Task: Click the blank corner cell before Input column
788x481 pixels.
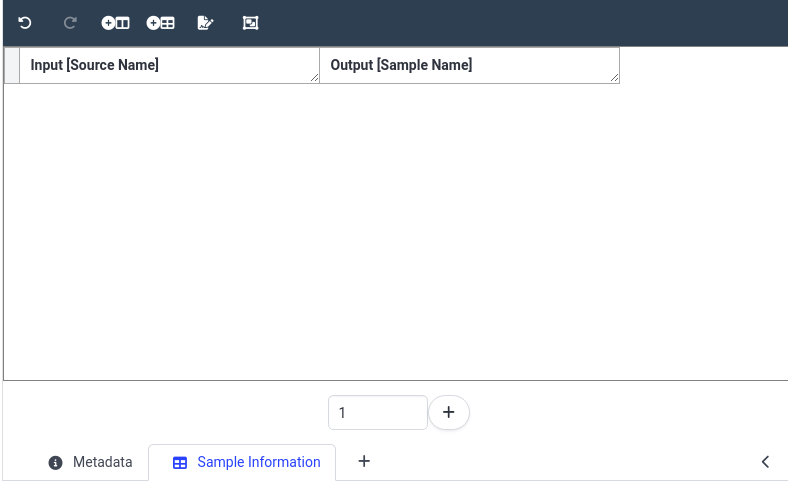Action: tap(12, 65)
